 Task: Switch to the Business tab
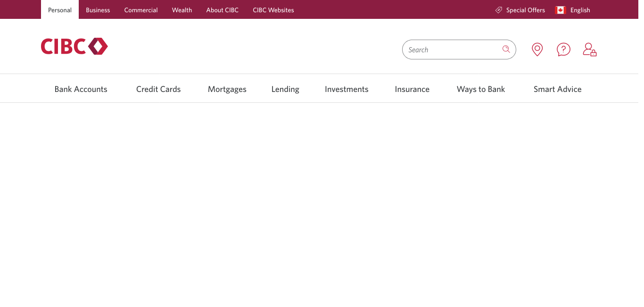98,10
